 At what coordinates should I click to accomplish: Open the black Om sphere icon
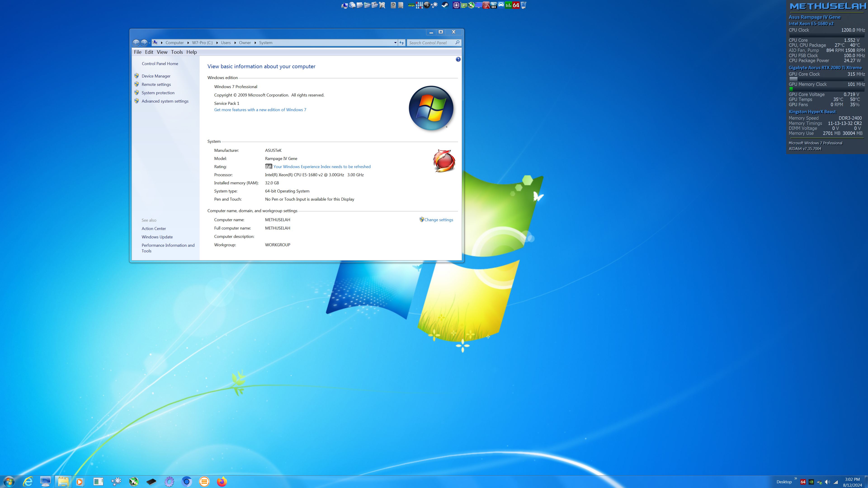point(427,5)
